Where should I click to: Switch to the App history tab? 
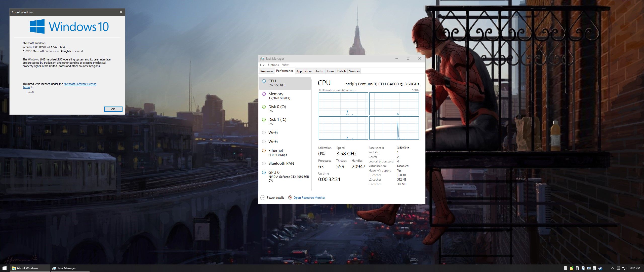[x=304, y=71]
